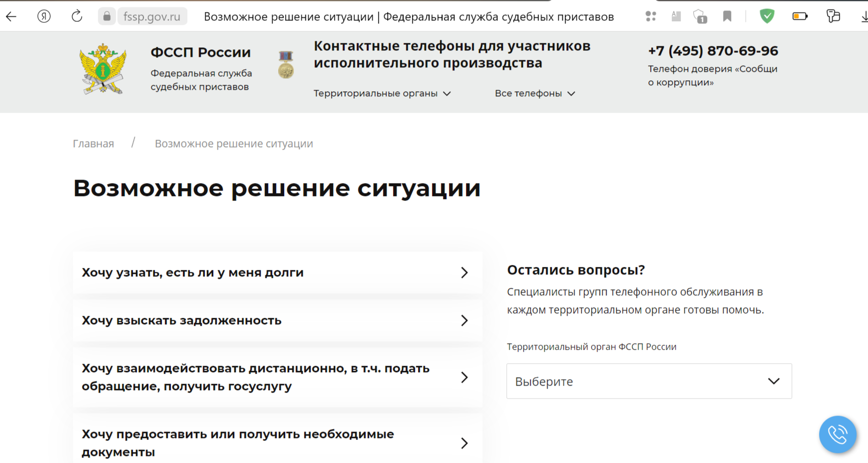Click the blue phone call floating button
868x463 pixels.
(x=838, y=435)
